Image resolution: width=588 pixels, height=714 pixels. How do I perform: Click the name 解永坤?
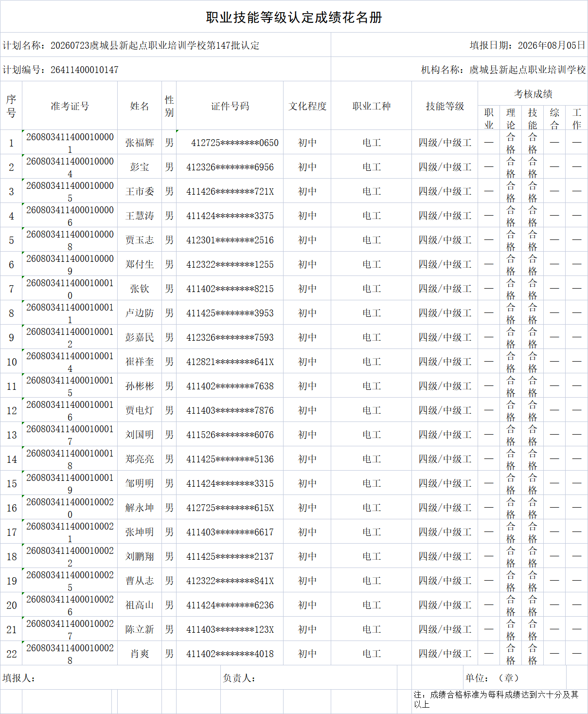[x=140, y=508]
